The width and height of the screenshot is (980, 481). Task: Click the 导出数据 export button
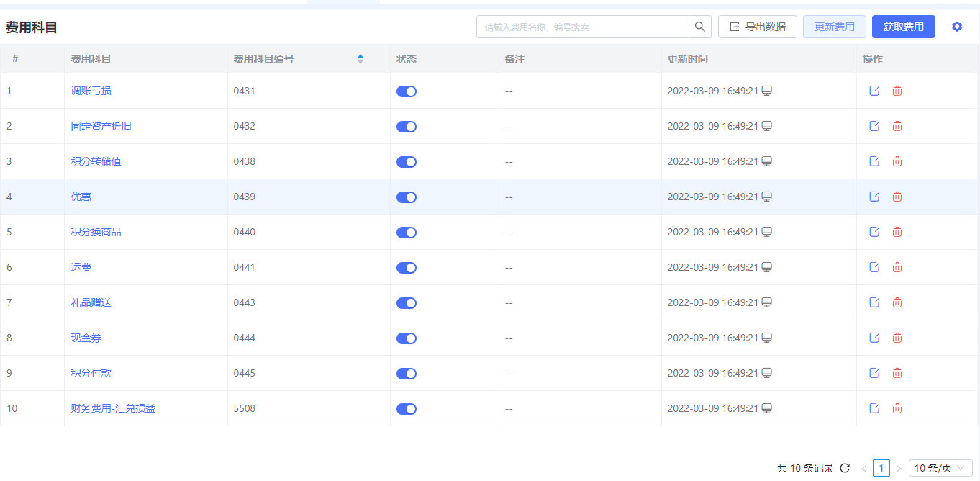point(758,27)
